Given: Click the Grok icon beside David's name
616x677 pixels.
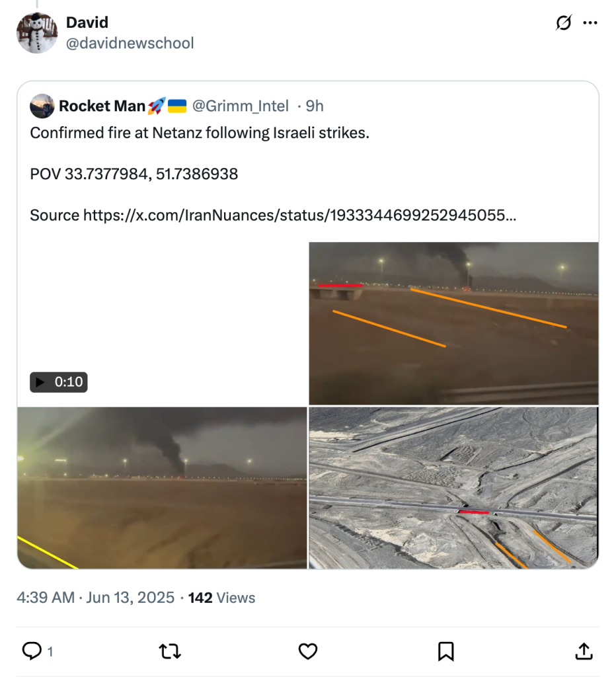Looking at the screenshot, I should [x=563, y=23].
